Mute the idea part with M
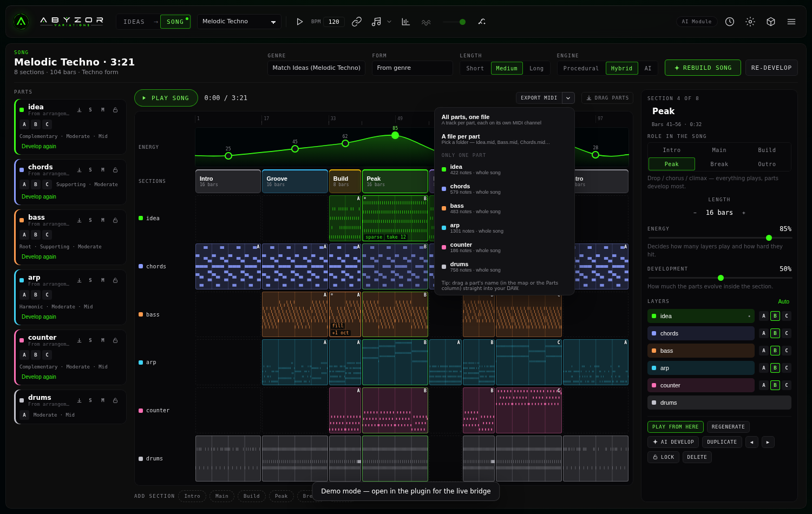The width and height of the screenshot is (812, 514). point(103,110)
